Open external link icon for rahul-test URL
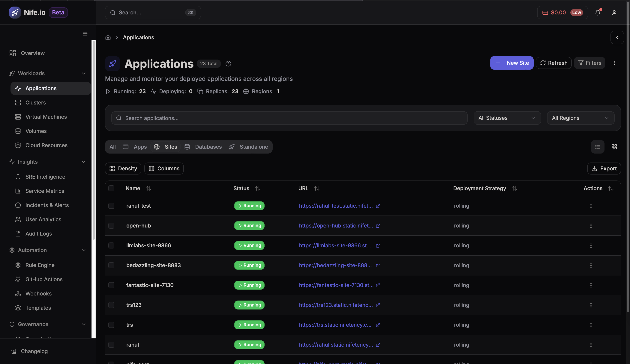630x364 pixels. click(378, 206)
